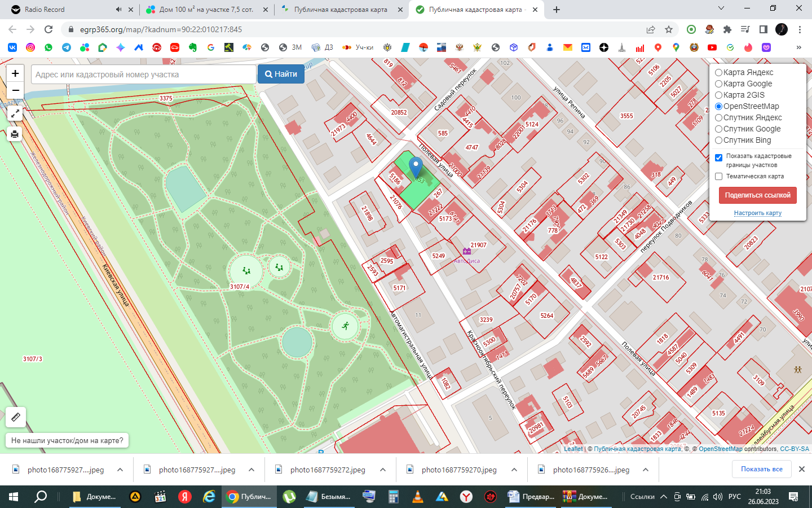
Task: Select Карта Яндекс map layer
Action: click(x=719, y=72)
